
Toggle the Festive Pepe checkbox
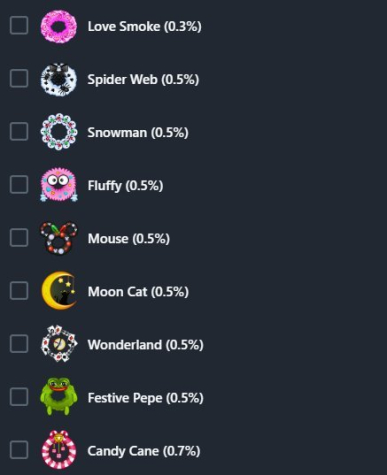[19, 397]
